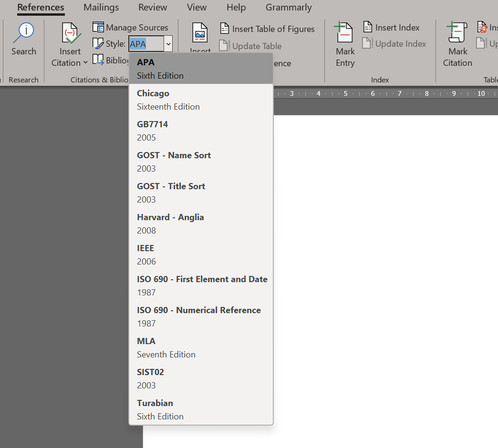Open the Grammarly tab
This screenshot has height=448, width=498.
tap(289, 7)
